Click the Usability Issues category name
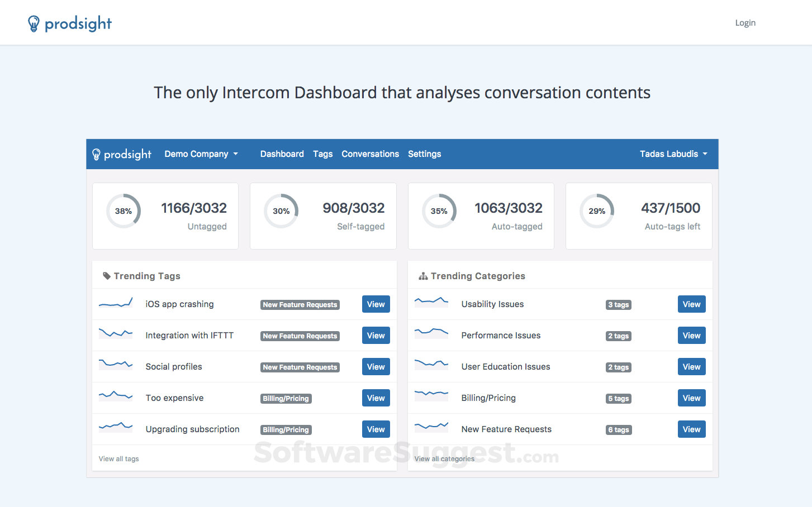Screen dimensions: 812x507 pos(493,304)
